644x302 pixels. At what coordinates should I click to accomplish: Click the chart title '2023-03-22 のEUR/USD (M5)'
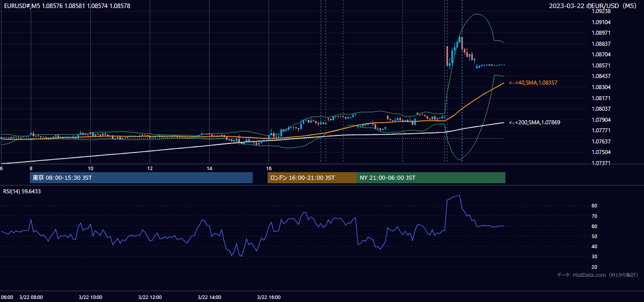[x=593, y=6]
